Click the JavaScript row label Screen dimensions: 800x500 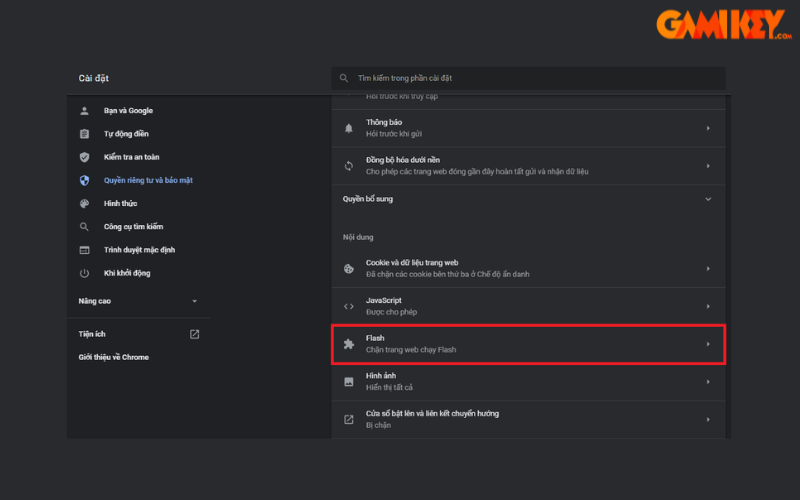coord(383,301)
